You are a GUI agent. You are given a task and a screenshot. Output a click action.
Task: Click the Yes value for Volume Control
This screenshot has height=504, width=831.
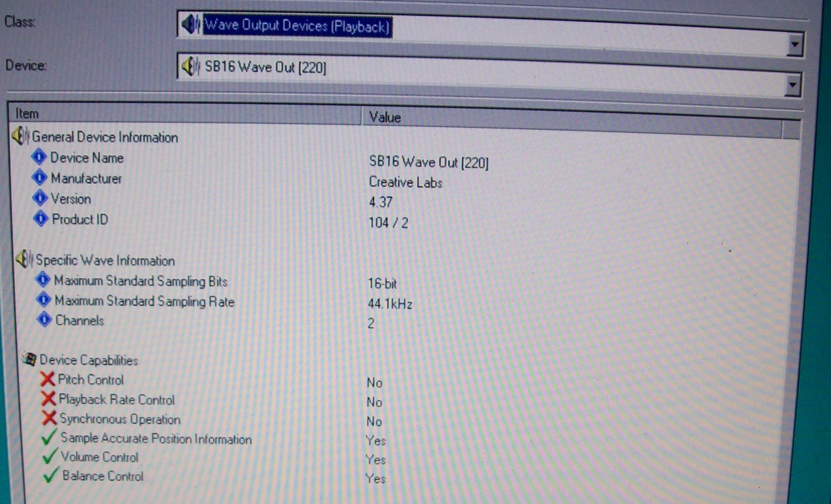(375, 459)
